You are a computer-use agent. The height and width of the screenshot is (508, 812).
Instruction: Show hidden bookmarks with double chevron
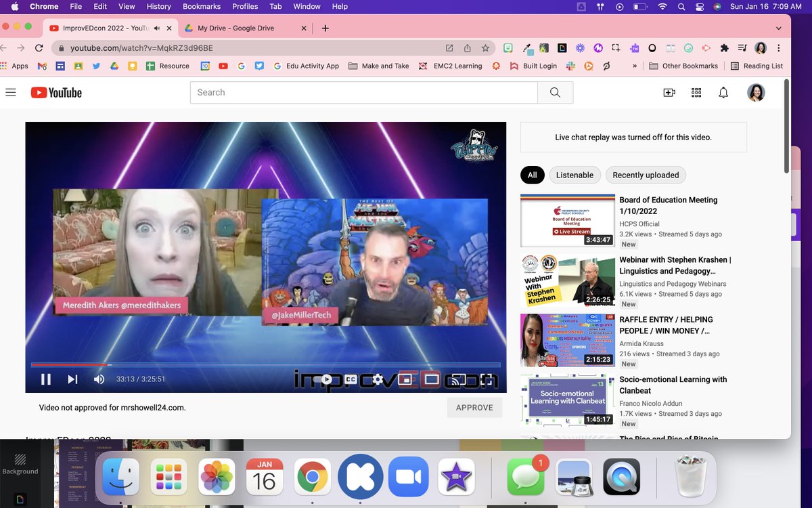tap(635, 66)
